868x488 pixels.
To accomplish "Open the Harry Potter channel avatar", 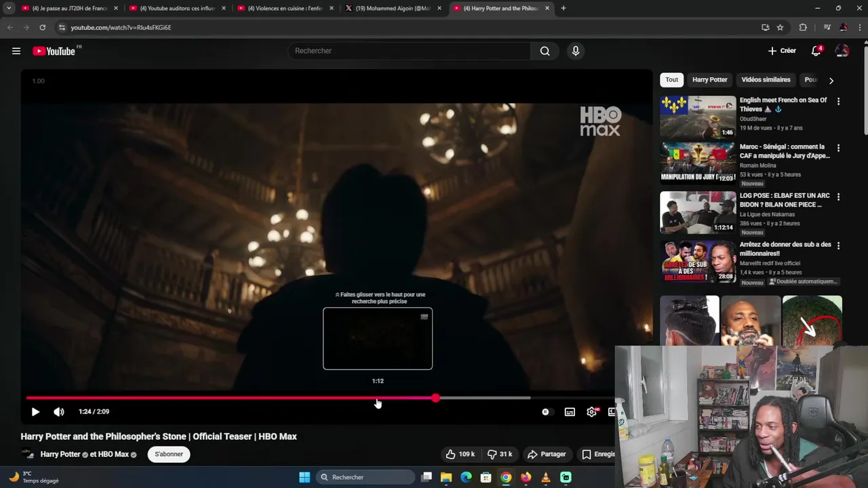I will pyautogui.click(x=28, y=454).
